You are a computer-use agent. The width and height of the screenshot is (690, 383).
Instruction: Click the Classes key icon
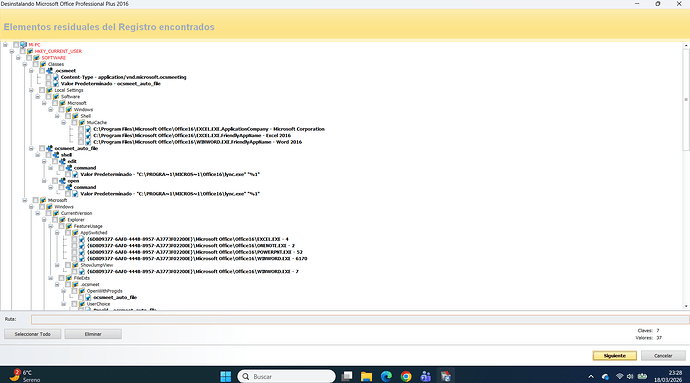43,64
